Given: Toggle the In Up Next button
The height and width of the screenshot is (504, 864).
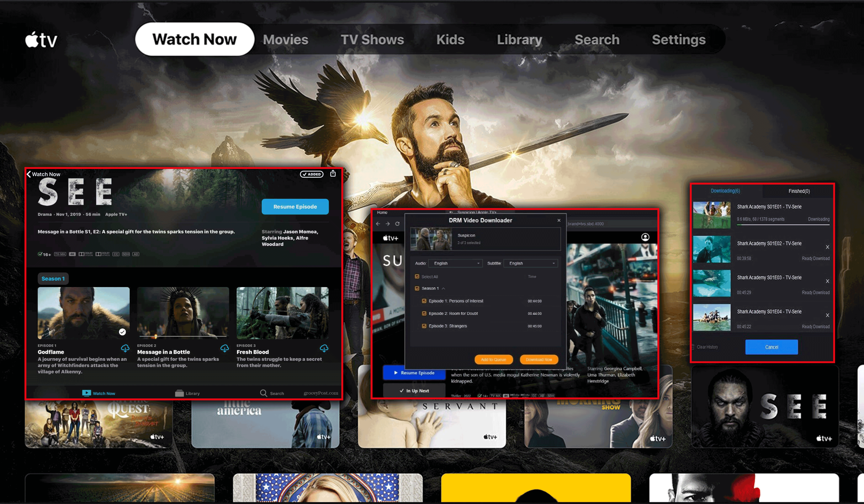Looking at the screenshot, I should click(414, 391).
